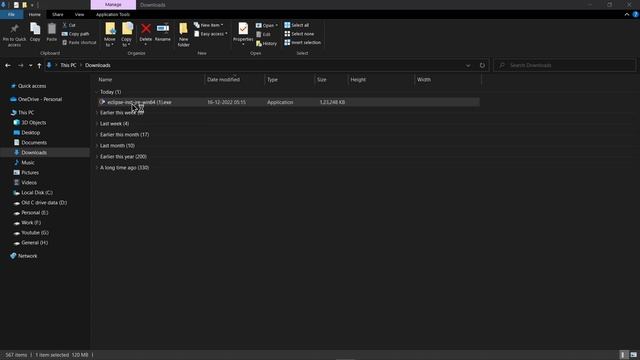Click the Copy icon in the ribbon
Viewport: 640px width, 360px height.
click(35, 29)
